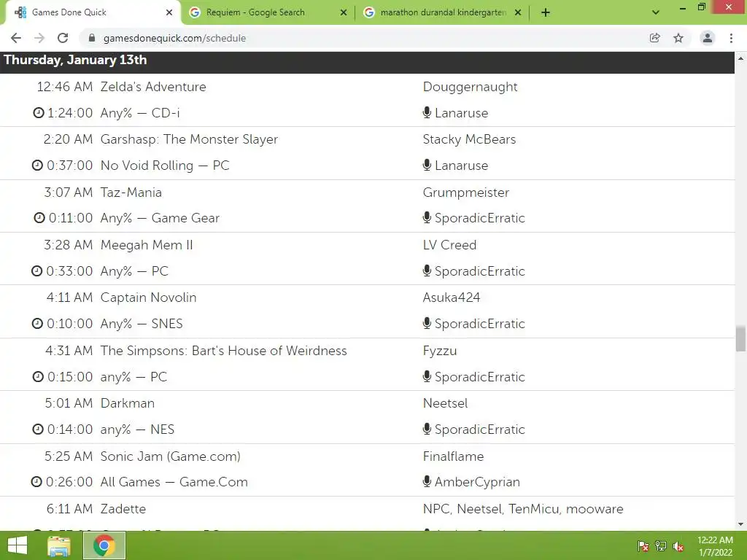Click The Simpsons: Bart's House of Weirdness
747x560 pixels.
tap(224, 351)
